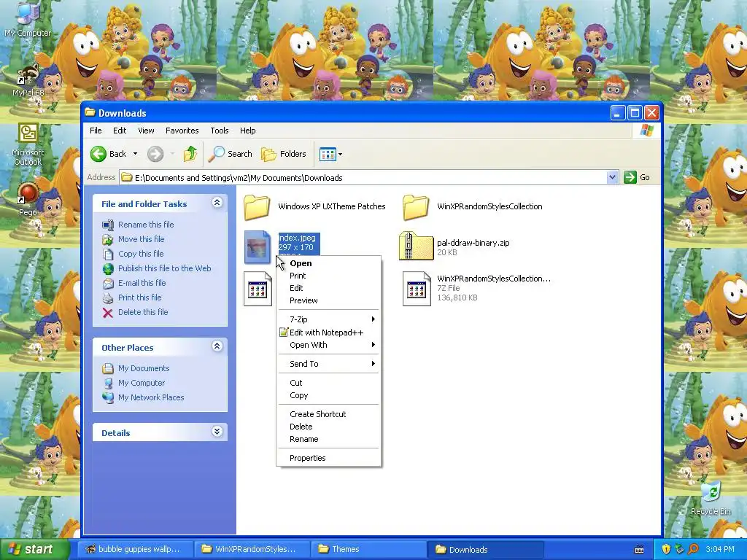Viewport: 747px width, 560px height.
Task: Choose Properties in context menu
Action: 329,458
